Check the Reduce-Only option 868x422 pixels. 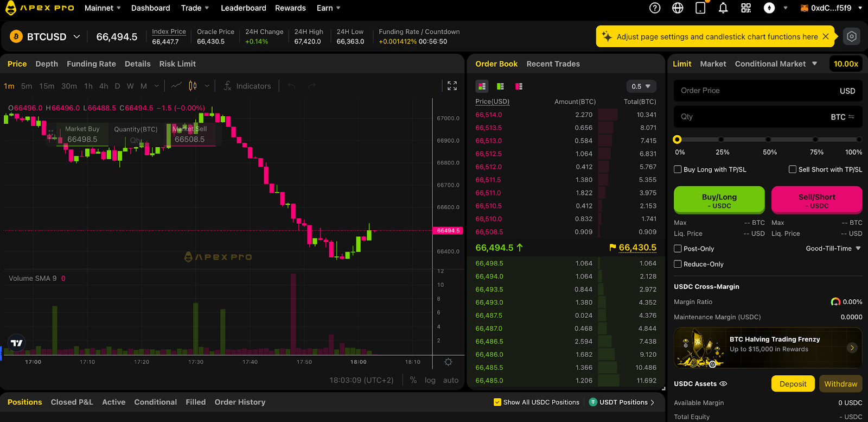click(678, 264)
